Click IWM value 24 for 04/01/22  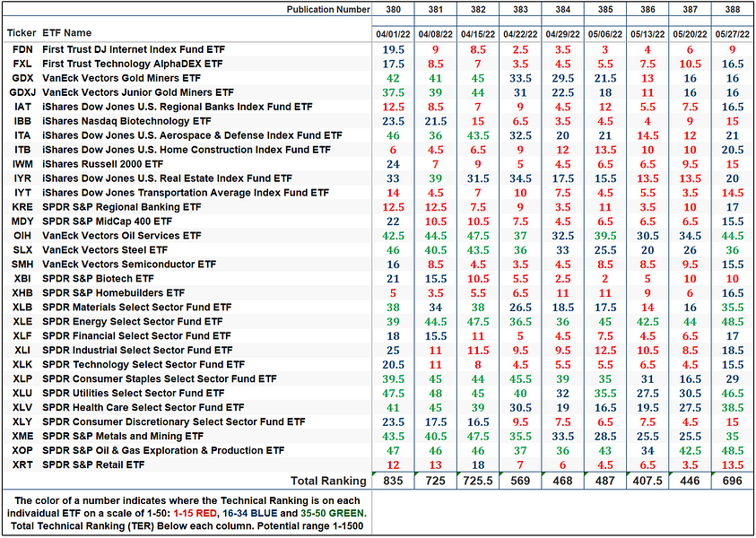[393, 164]
